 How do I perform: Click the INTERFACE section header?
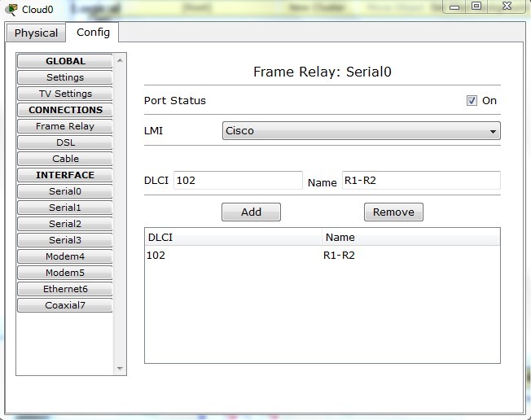(65, 175)
